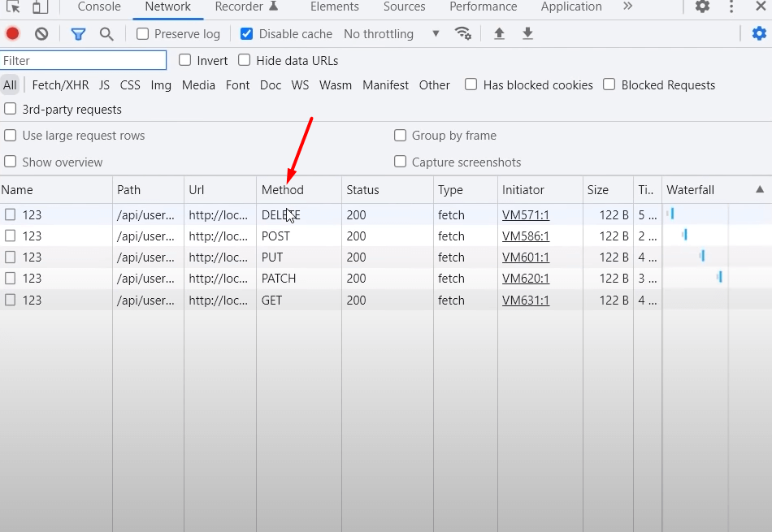Open the VM571:1 initiator link
The width and height of the screenshot is (772, 532).
point(526,215)
